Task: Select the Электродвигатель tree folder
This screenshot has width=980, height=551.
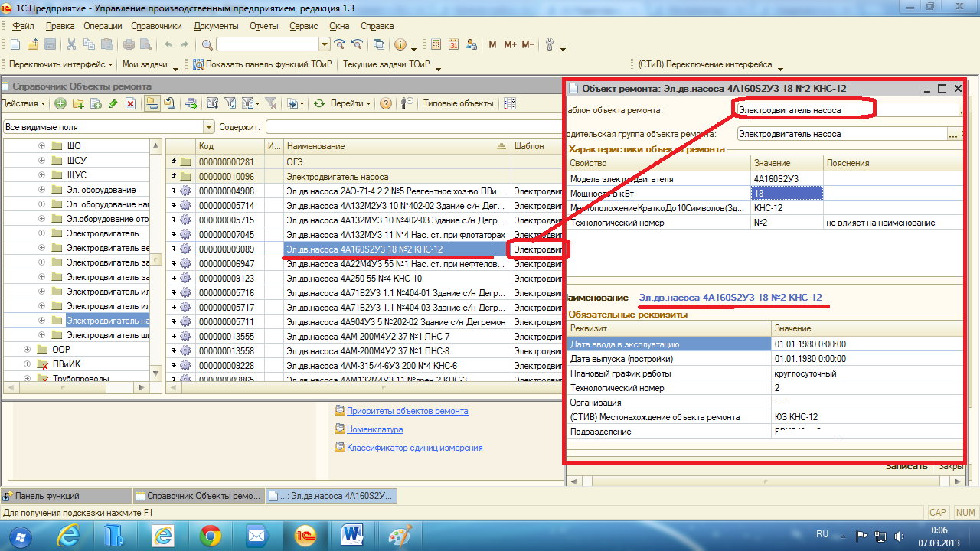Action: 103,233
